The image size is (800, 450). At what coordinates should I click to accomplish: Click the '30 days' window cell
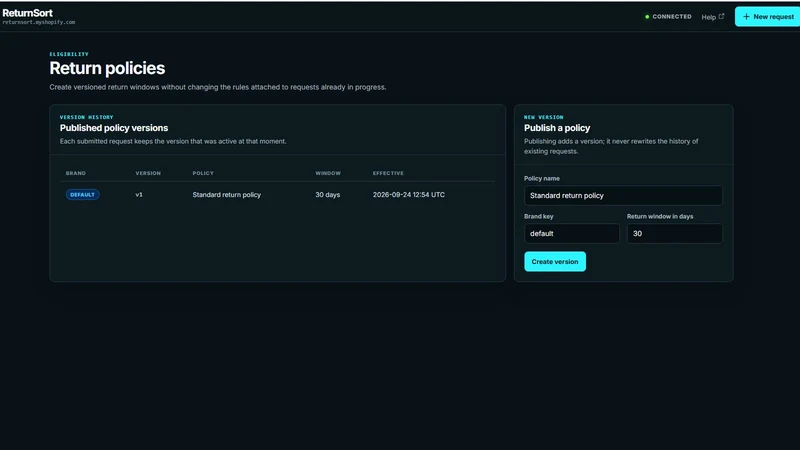point(328,194)
